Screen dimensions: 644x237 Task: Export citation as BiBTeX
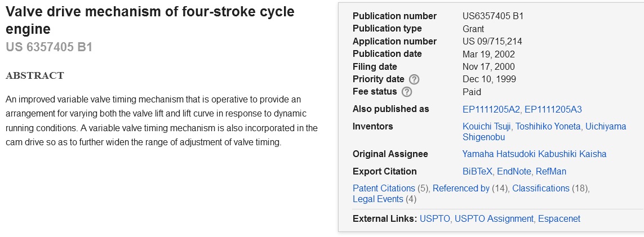(477, 171)
